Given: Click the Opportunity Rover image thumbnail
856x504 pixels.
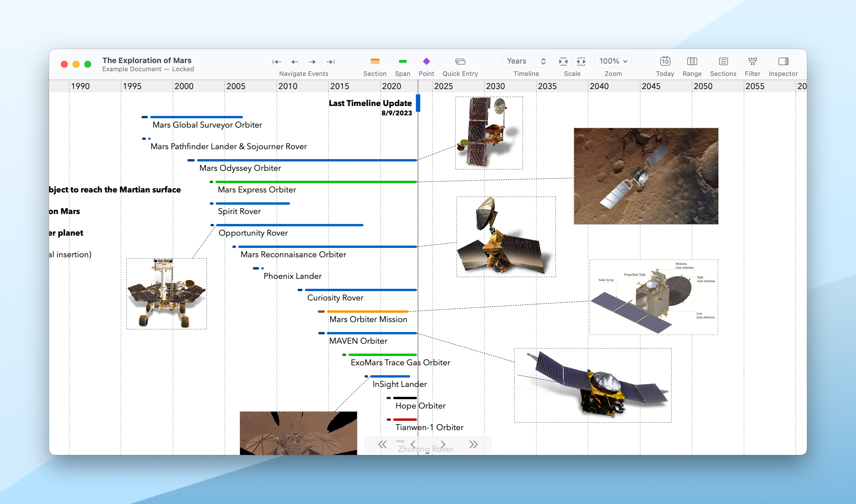Looking at the screenshot, I should tap(166, 293).
